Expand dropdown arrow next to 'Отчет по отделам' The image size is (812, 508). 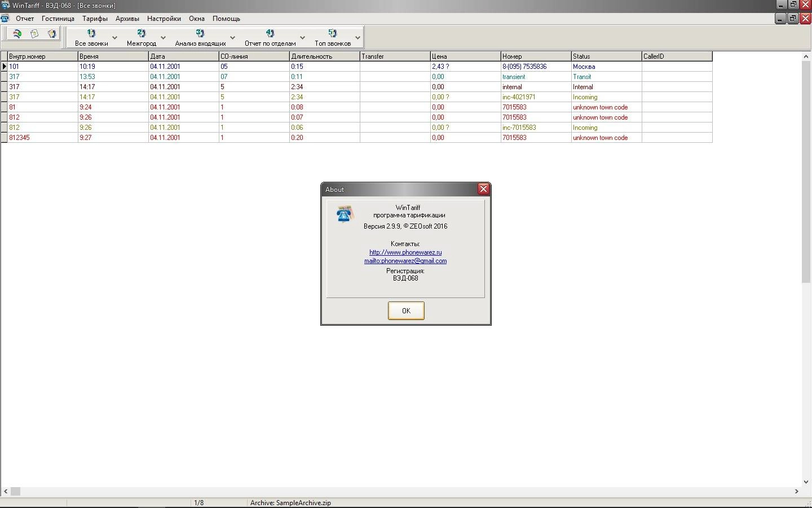(302, 38)
